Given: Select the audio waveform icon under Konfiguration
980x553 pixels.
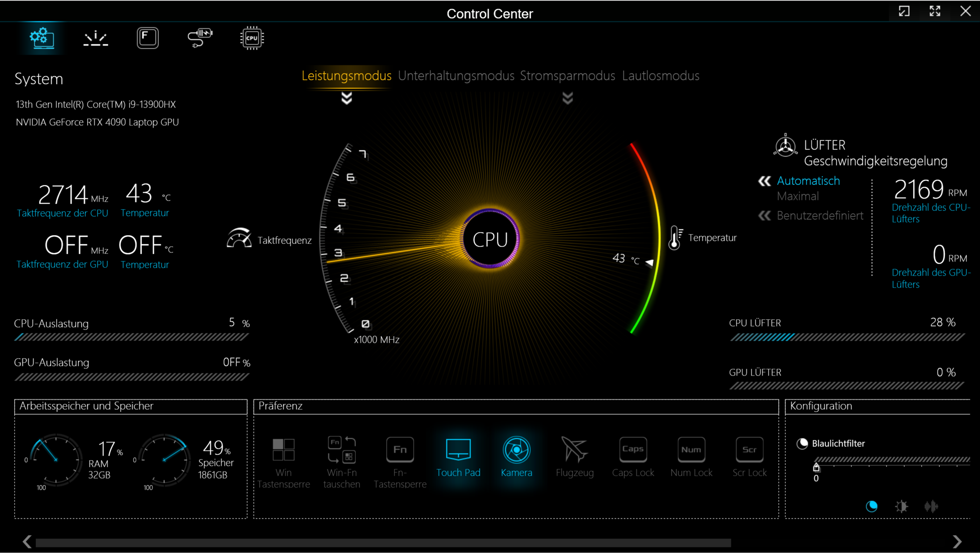Looking at the screenshot, I should coord(931,506).
